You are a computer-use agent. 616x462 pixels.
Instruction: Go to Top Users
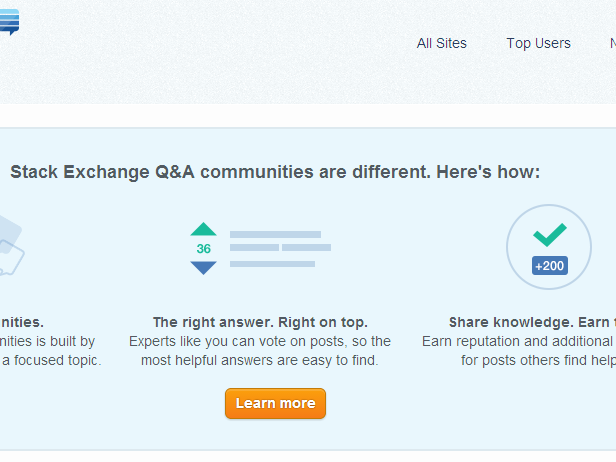coord(538,43)
